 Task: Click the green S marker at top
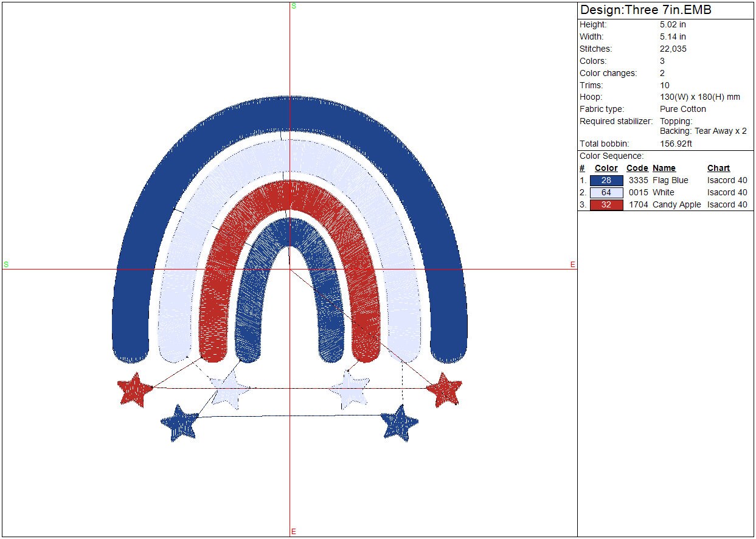tap(294, 6)
